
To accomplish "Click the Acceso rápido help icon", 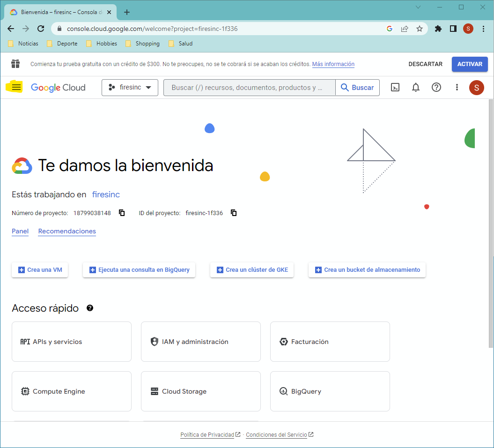I will [x=90, y=308].
